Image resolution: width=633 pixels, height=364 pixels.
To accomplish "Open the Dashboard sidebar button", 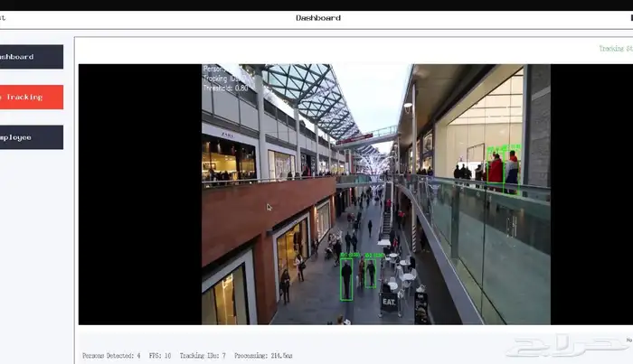I will pyautogui.click(x=32, y=57).
